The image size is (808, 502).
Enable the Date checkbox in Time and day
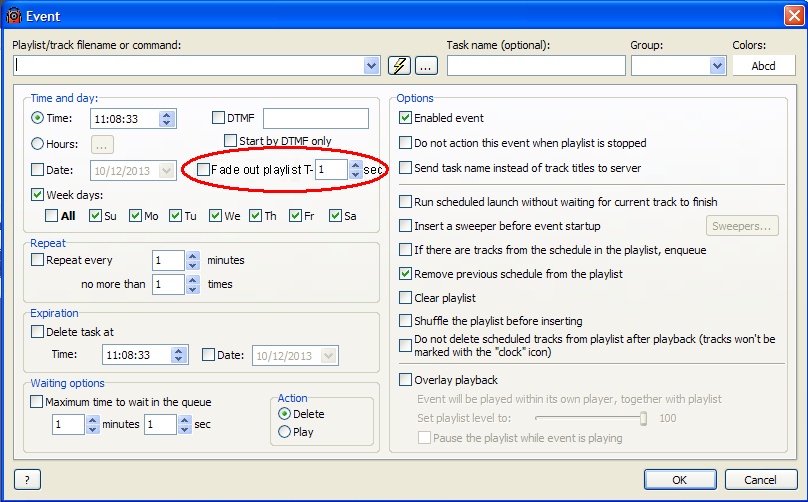[x=38, y=170]
